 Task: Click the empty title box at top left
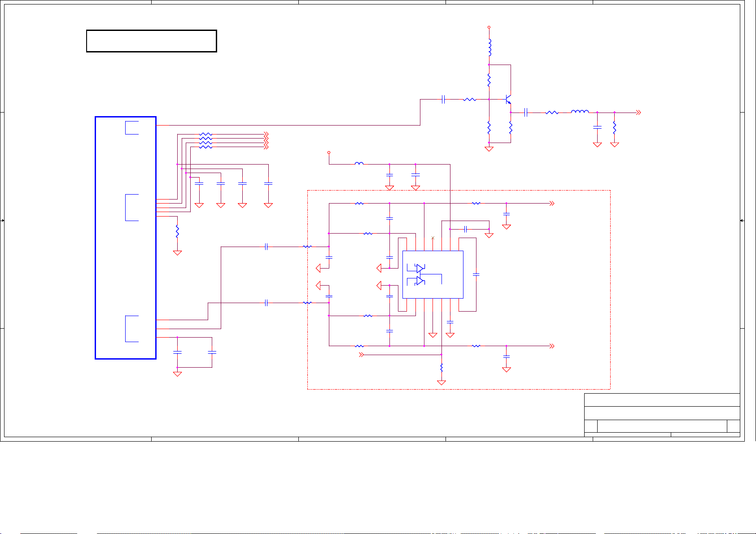(x=152, y=41)
